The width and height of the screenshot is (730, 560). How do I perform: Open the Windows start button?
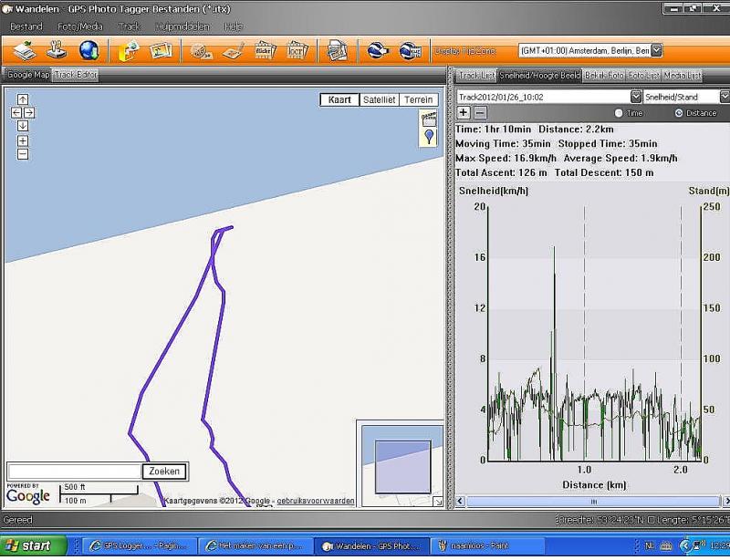pos(34,545)
